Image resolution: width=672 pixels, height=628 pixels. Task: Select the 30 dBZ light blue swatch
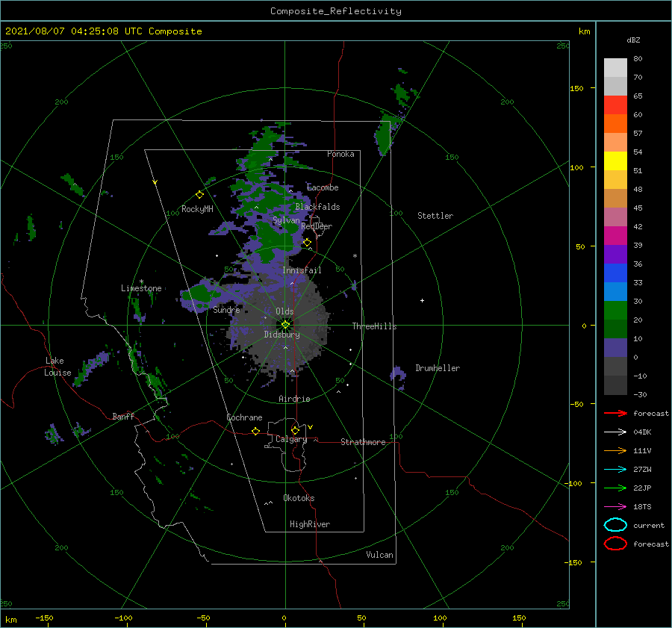615,291
